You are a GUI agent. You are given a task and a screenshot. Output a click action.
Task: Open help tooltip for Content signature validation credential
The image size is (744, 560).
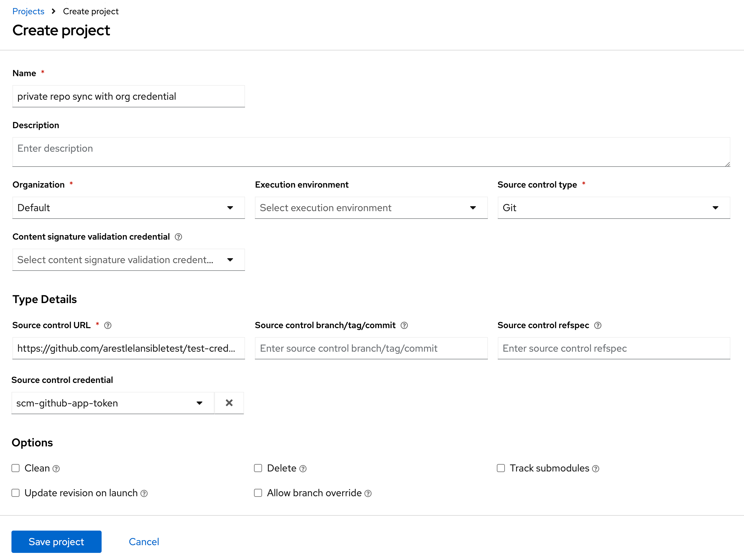(178, 237)
